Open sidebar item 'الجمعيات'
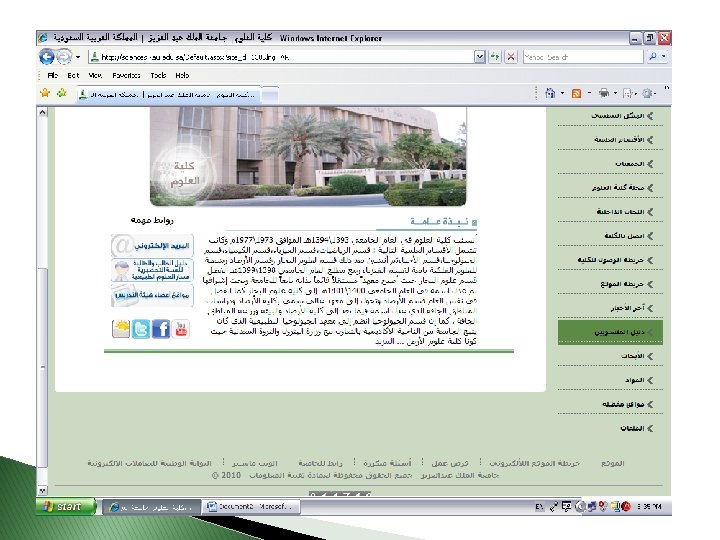The height and width of the screenshot is (540, 720). pos(630,163)
